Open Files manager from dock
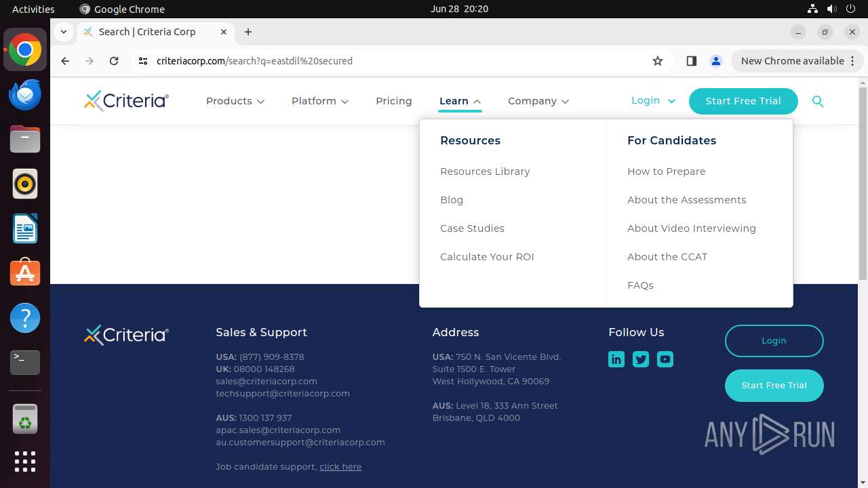This screenshot has height=488, width=868. pyautogui.click(x=25, y=139)
